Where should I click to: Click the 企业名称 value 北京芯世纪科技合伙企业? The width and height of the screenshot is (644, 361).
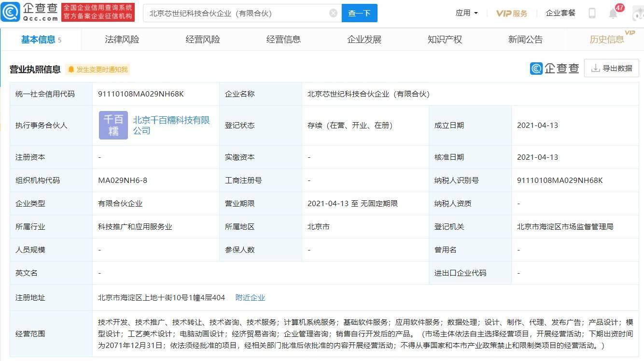coord(368,94)
